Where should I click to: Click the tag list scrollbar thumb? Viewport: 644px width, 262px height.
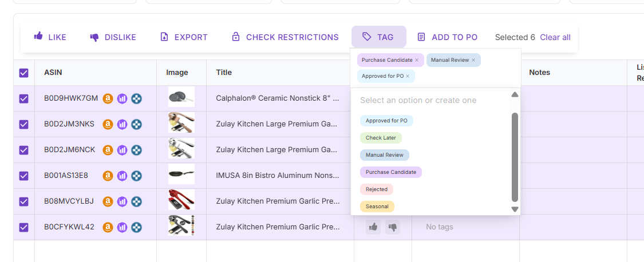tap(515, 157)
